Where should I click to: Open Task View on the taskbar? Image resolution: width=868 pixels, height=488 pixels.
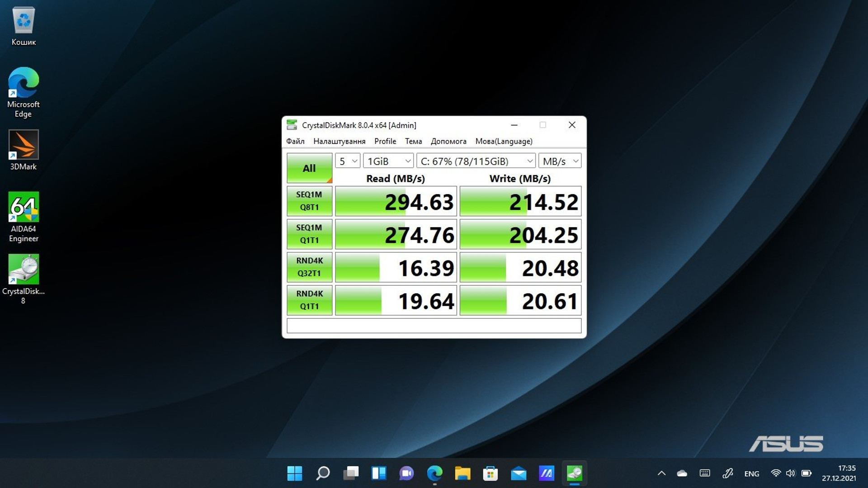point(351,474)
